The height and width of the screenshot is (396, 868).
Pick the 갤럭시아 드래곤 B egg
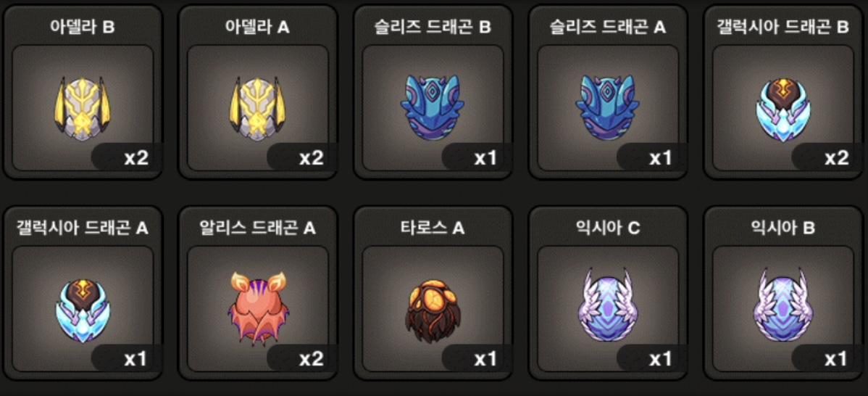[783, 109]
